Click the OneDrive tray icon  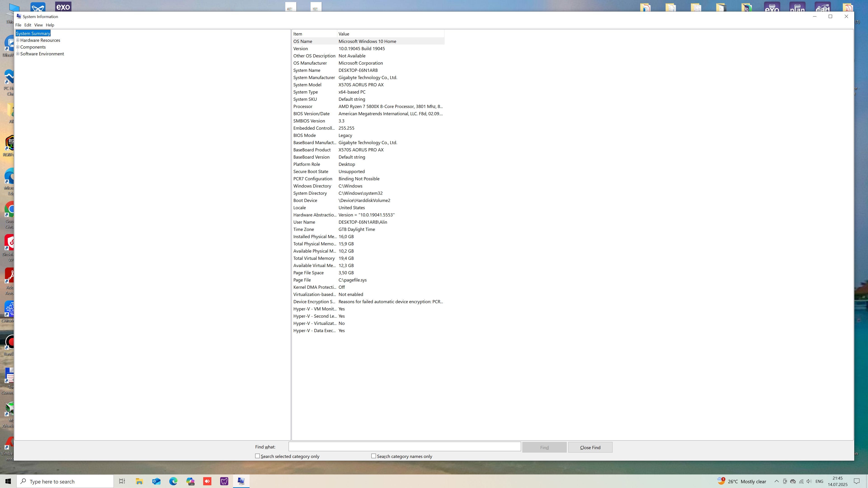[x=793, y=482]
